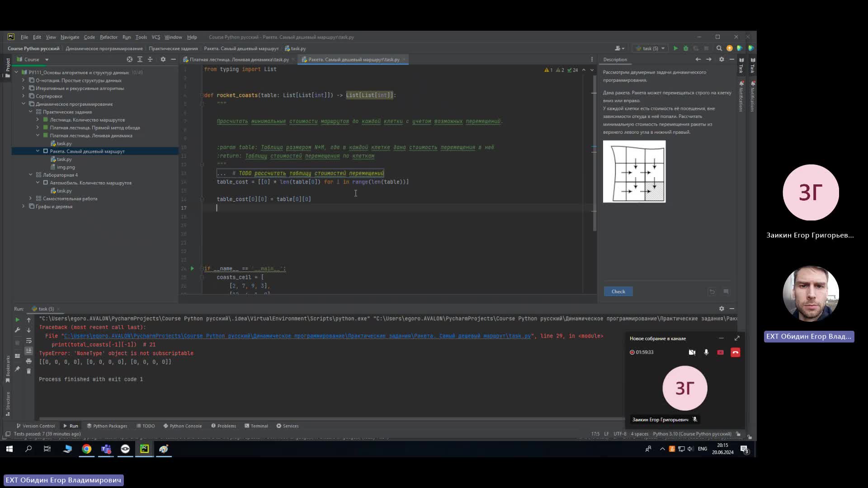Open the Navigate menu
868x488 pixels.
tap(70, 37)
